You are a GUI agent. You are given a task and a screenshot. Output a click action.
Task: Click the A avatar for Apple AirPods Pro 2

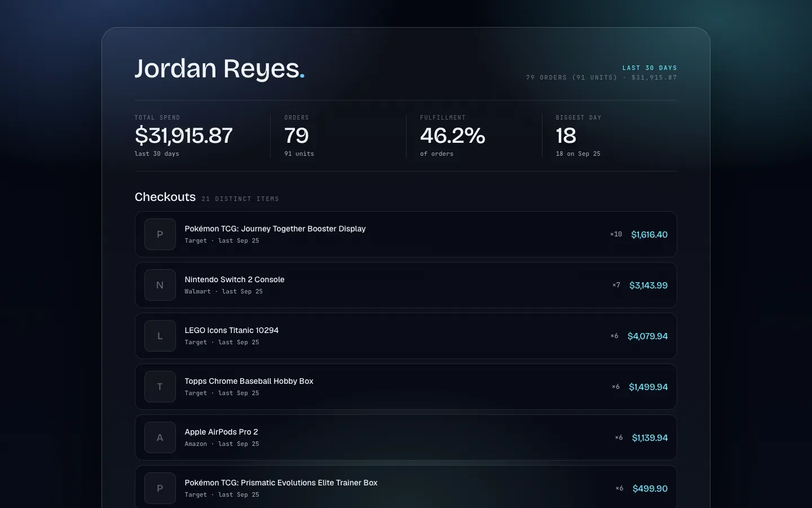pyautogui.click(x=160, y=437)
